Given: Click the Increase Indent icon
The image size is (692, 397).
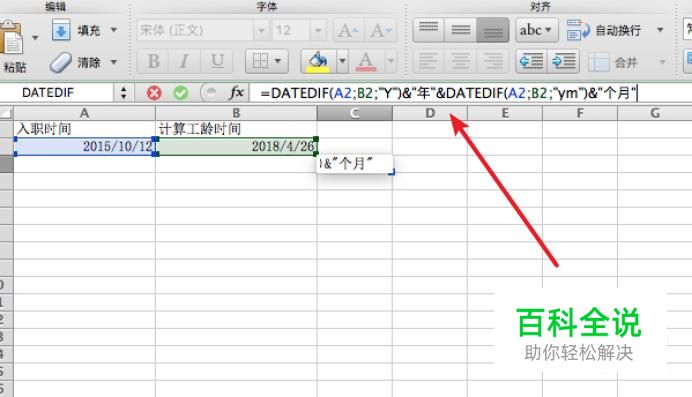Looking at the screenshot, I should pos(564,61).
